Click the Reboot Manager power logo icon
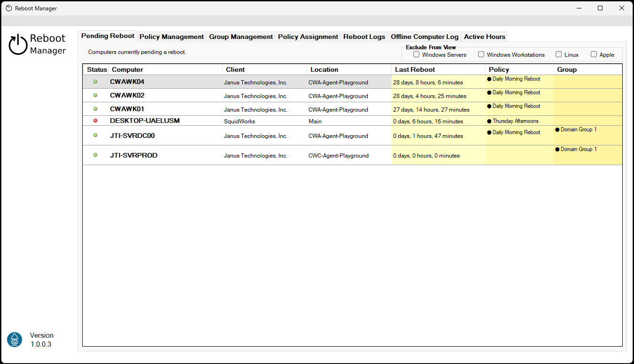This screenshot has height=364, width=634. (18, 45)
